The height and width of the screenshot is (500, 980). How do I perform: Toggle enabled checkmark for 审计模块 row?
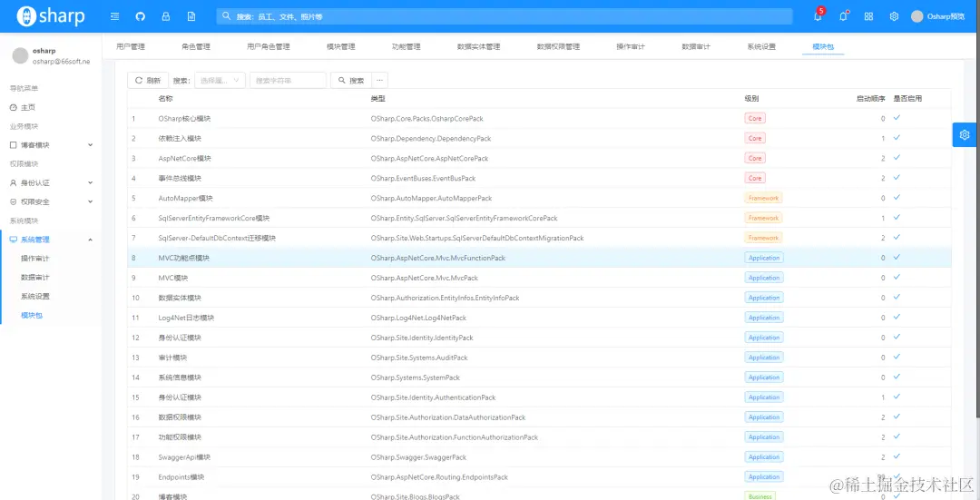pos(897,357)
